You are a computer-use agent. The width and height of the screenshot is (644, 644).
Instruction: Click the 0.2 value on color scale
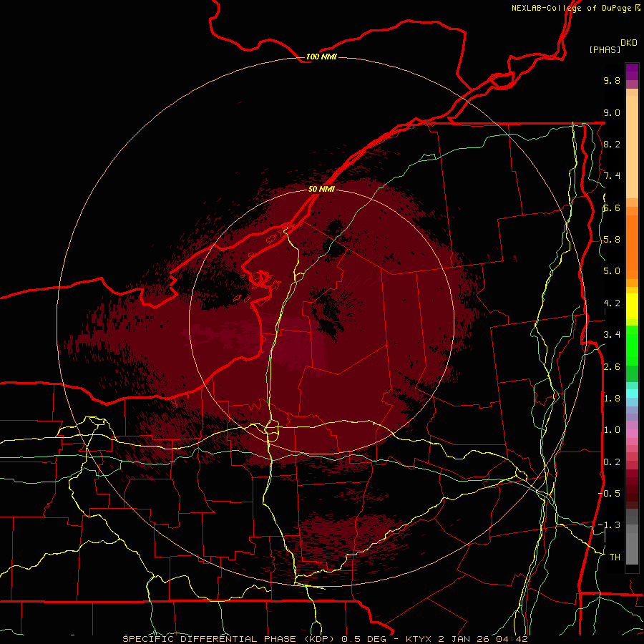tap(612, 462)
